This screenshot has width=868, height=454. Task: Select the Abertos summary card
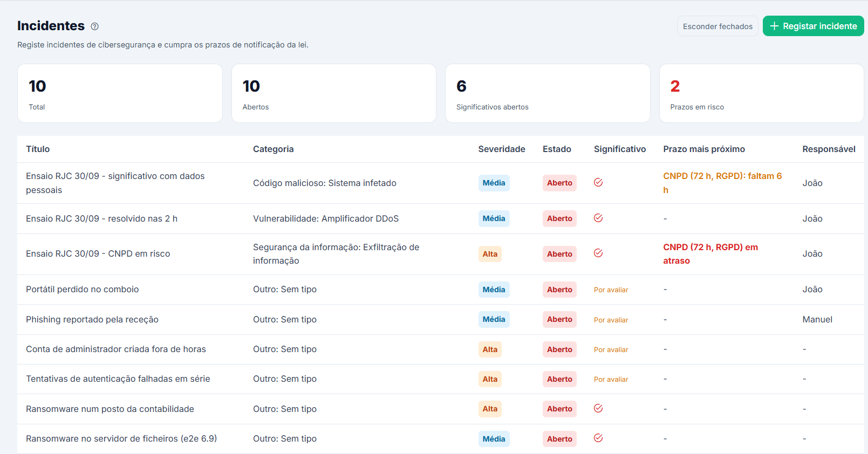(x=334, y=93)
